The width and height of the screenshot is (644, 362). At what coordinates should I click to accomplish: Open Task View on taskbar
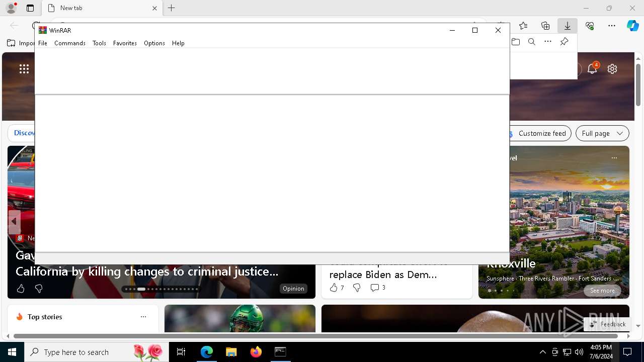pos(181,352)
